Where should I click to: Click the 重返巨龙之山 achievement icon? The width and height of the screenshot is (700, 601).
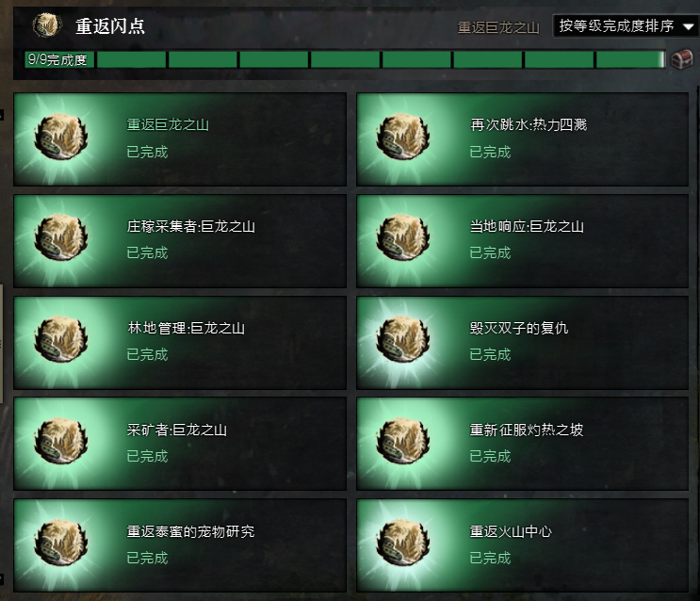[x=61, y=137]
